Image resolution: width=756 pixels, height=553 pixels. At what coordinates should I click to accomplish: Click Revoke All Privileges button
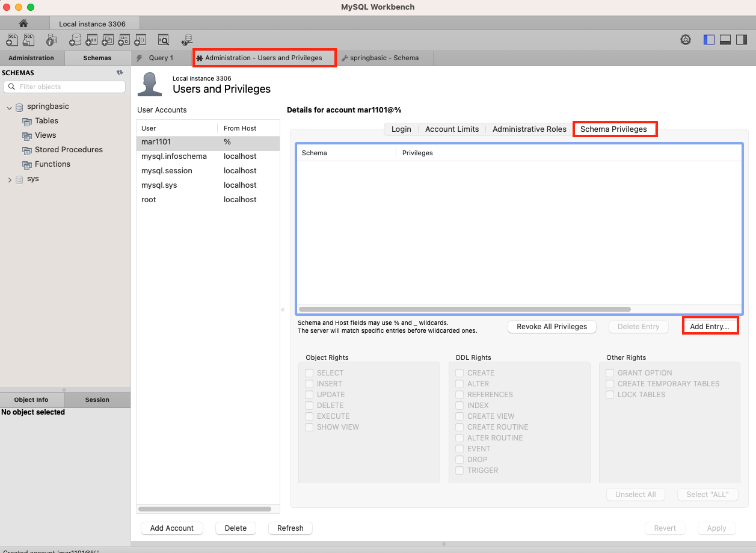click(x=552, y=326)
